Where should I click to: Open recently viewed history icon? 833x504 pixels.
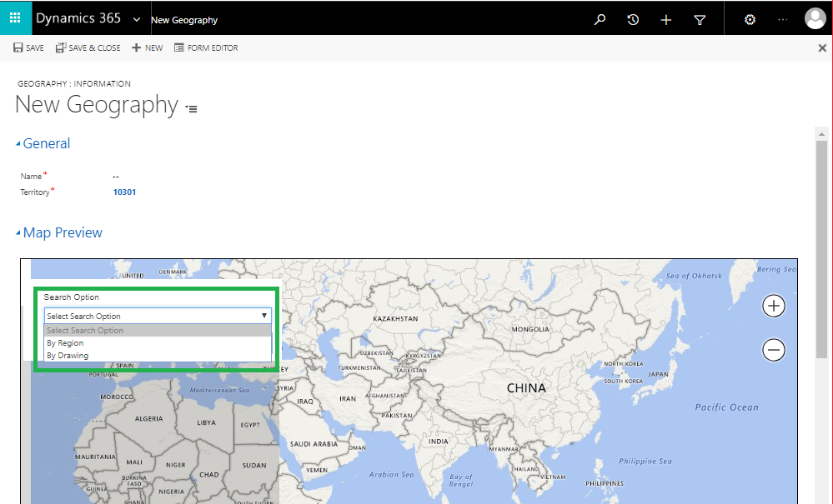point(633,19)
